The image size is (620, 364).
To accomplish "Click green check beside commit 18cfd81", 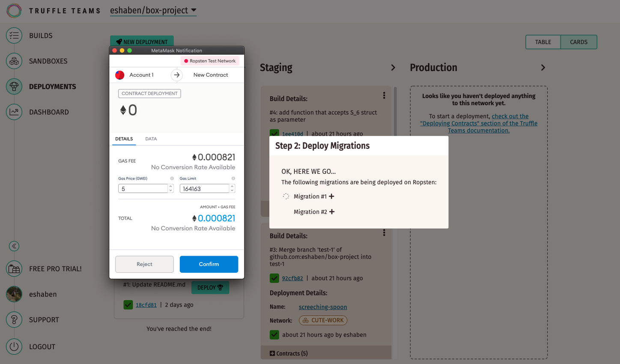I will click(128, 305).
